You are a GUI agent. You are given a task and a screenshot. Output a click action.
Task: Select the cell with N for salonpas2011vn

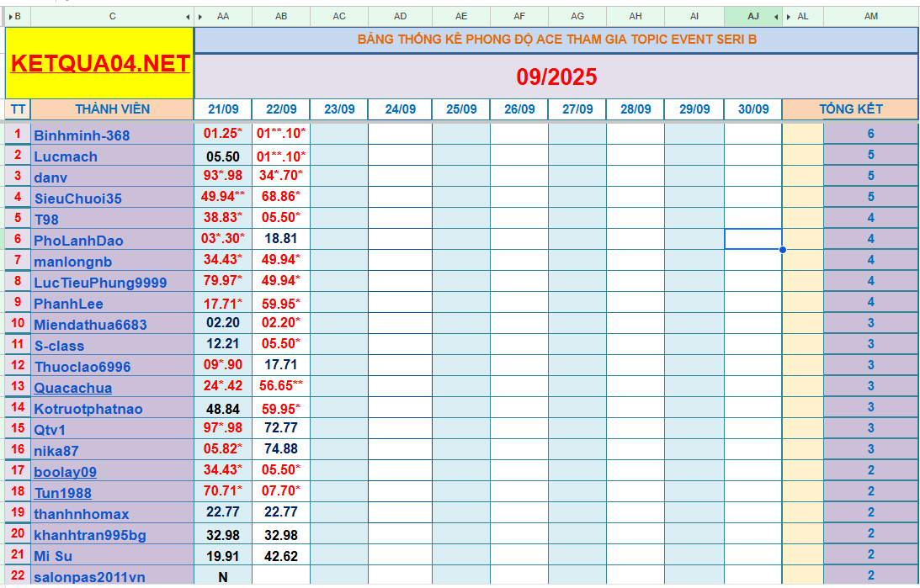222,576
